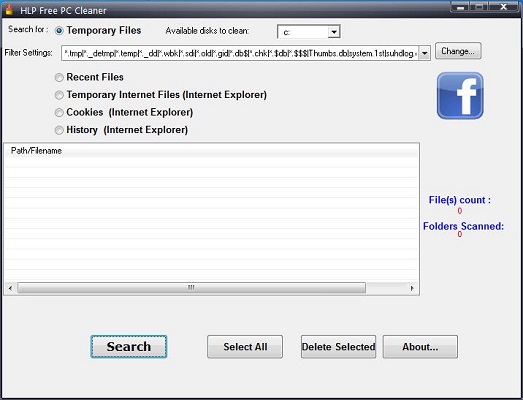
Task: Open the Facebook icon link
Action: [460, 95]
